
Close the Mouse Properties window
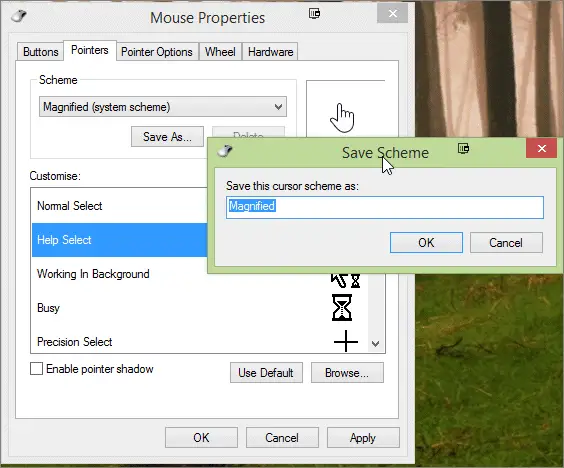[392, 14]
